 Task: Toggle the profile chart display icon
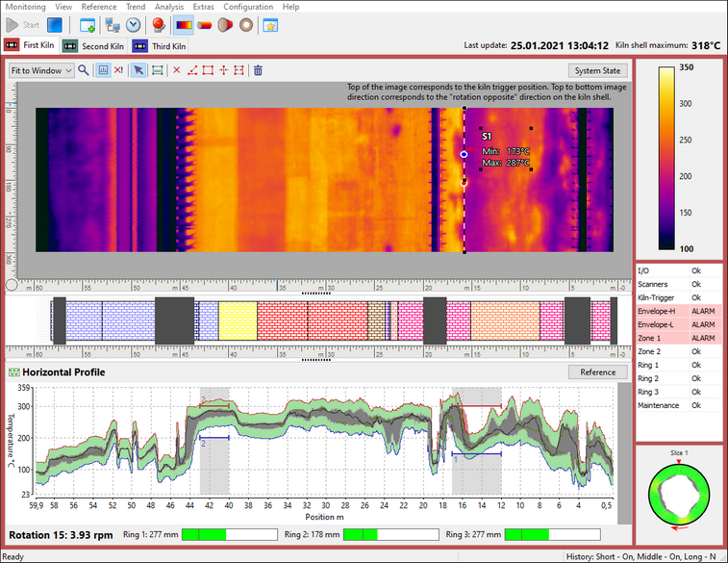tap(103, 70)
